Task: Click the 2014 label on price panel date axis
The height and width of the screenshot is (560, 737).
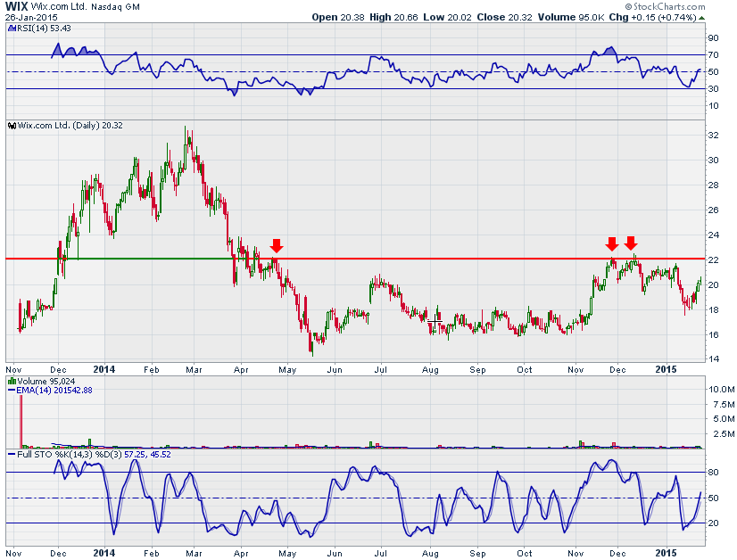Action: tap(104, 369)
